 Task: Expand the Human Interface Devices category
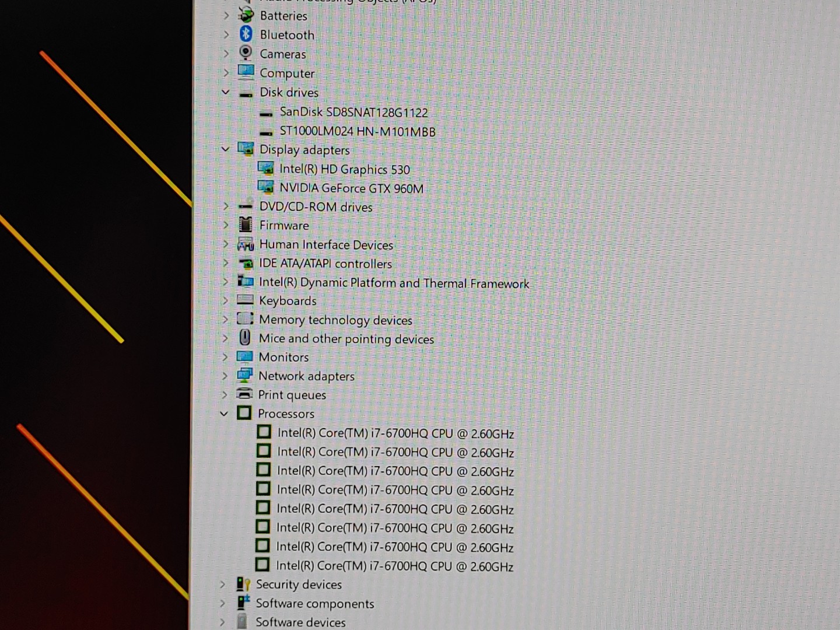pyautogui.click(x=226, y=244)
